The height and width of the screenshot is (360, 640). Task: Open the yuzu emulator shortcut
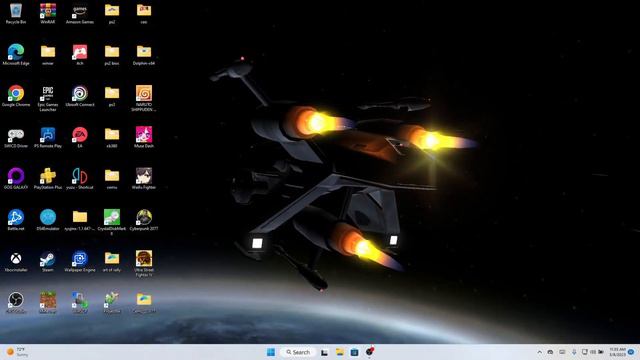[x=80, y=178]
